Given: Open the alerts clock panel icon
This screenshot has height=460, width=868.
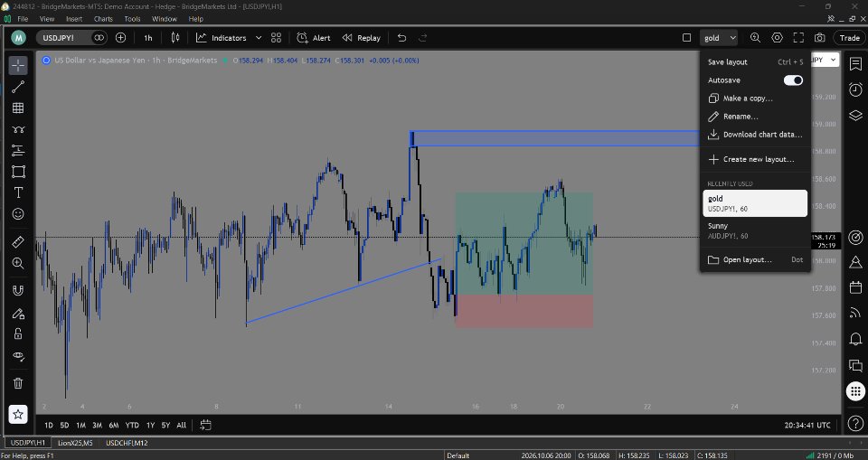Looking at the screenshot, I should (855, 89).
